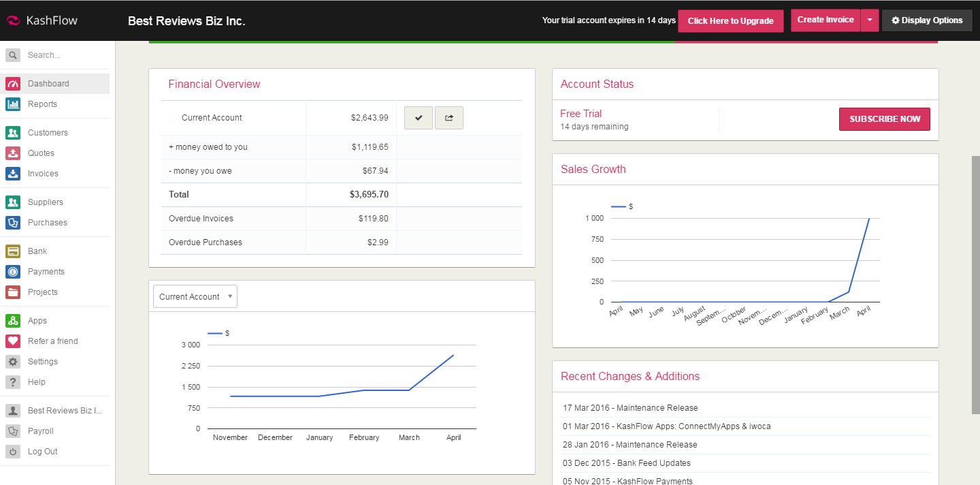Open Display Options in the top bar
This screenshot has width=980, height=485.
(927, 20)
